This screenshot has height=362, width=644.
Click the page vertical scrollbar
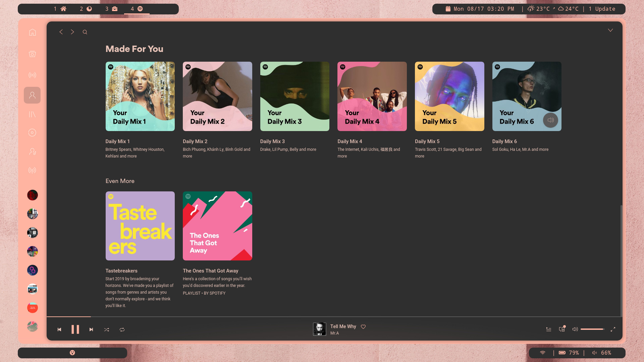[621, 260]
